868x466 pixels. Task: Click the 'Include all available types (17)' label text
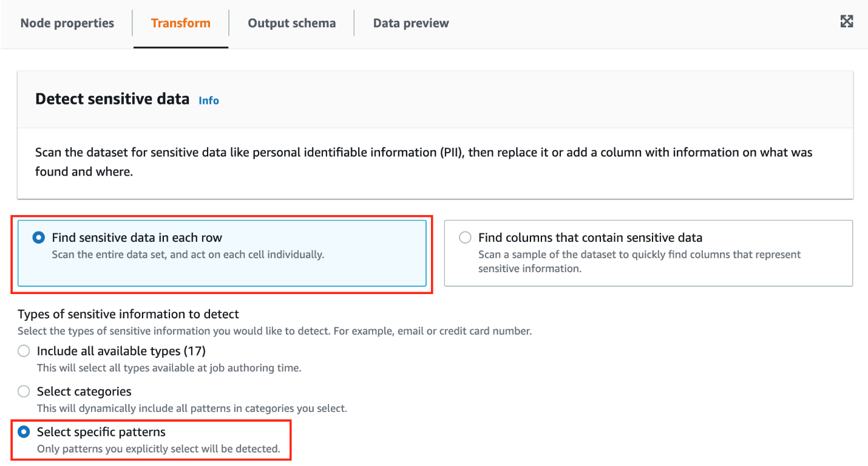(121, 351)
